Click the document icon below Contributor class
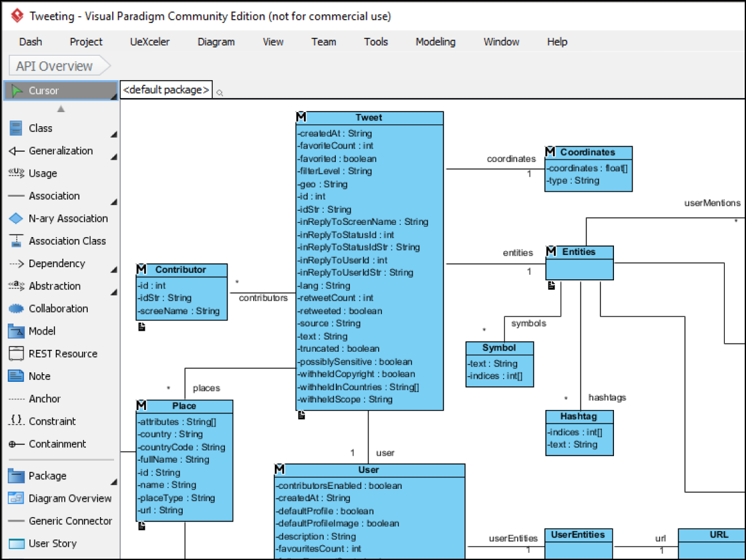The width and height of the screenshot is (746, 560). point(142,327)
